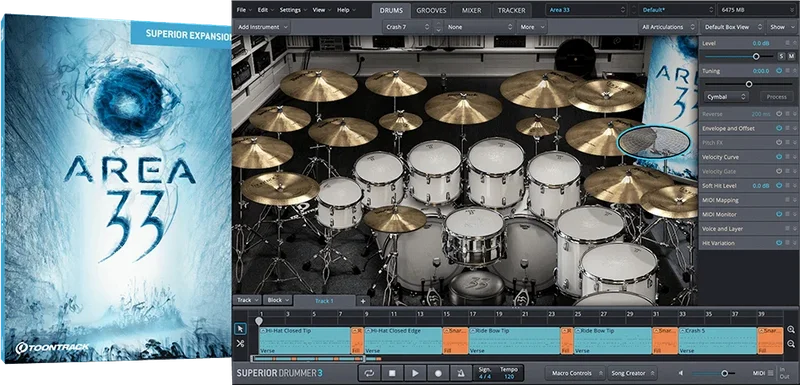
Task: Select the Hi-Hat Closed Tip verse block
Action: coord(305,341)
